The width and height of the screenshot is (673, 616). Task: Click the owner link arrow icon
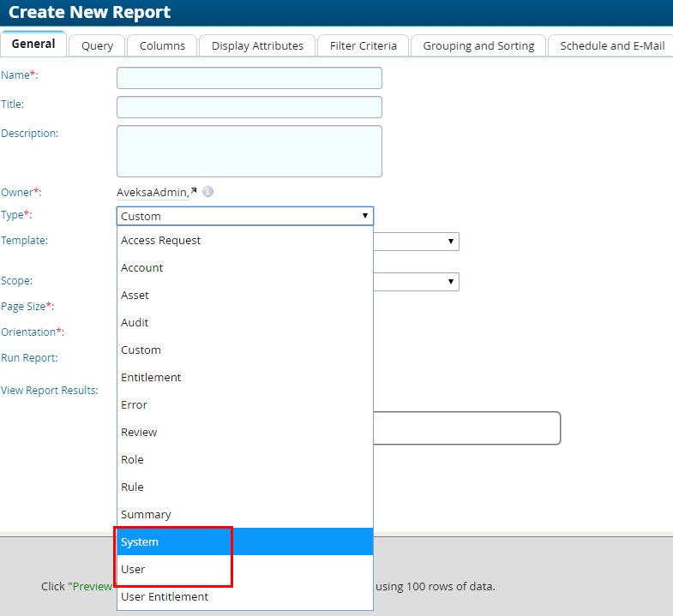coord(194,191)
